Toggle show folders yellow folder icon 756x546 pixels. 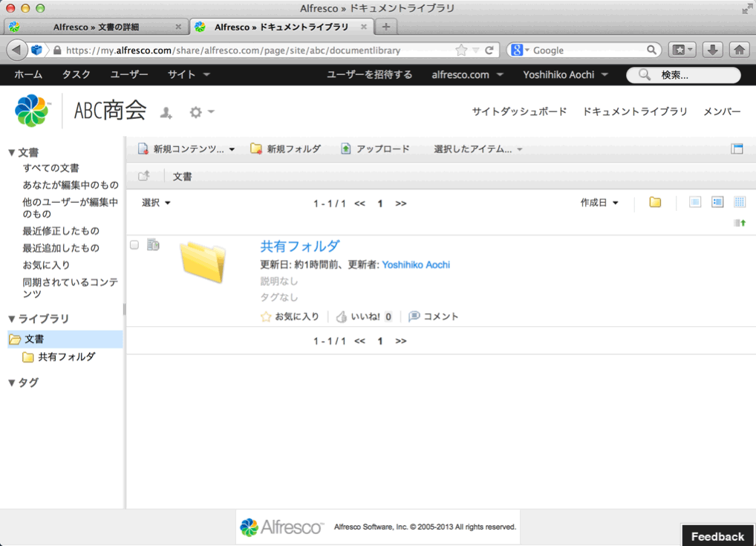coord(655,203)
